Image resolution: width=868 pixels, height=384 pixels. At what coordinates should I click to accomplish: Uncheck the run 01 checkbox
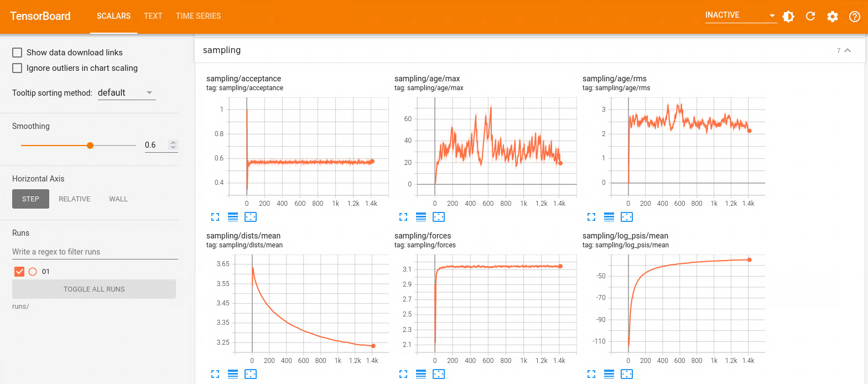click(x=19, y=272)
